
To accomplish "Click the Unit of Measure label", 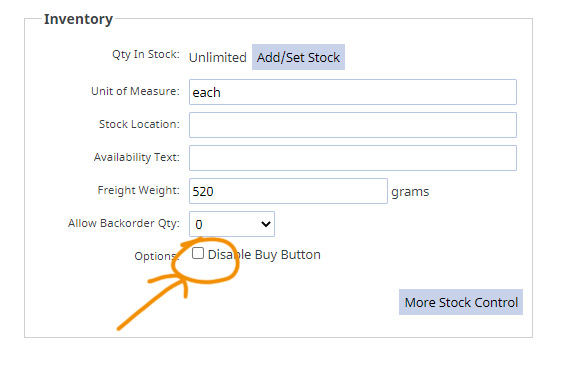I will click(135, 91).
